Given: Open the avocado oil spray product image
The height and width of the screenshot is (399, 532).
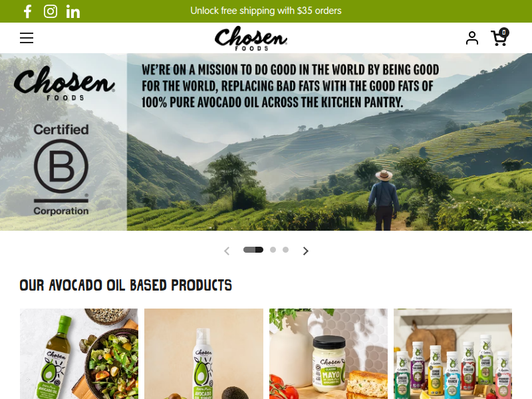Looking at the screenshot, I should click(x=203, y=354).
